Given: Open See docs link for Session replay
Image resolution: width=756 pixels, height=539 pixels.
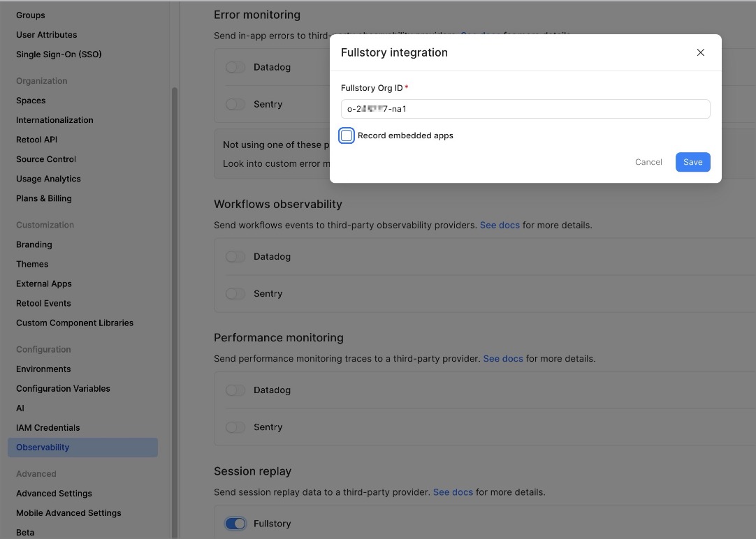Looking at the screenshot, I should (x=453, y=492).
